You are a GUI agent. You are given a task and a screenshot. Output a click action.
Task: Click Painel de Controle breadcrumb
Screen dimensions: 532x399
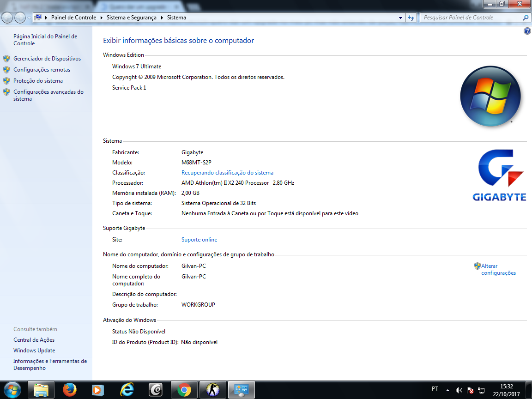pos(73,18)
